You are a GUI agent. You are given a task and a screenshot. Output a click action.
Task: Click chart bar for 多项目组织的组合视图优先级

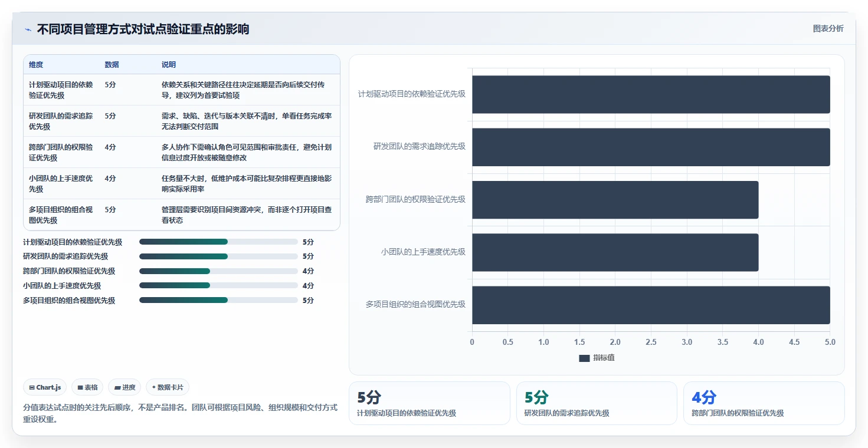[x=651, y=305]
